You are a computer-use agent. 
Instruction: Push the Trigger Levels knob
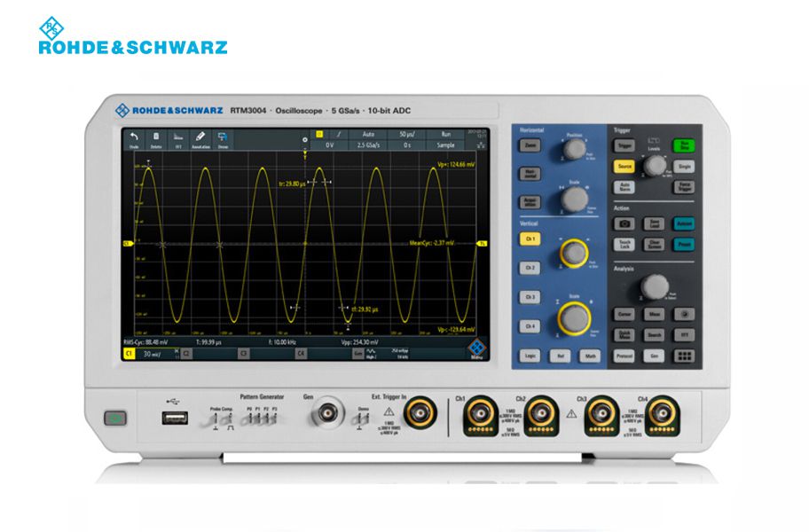[655, 166]
